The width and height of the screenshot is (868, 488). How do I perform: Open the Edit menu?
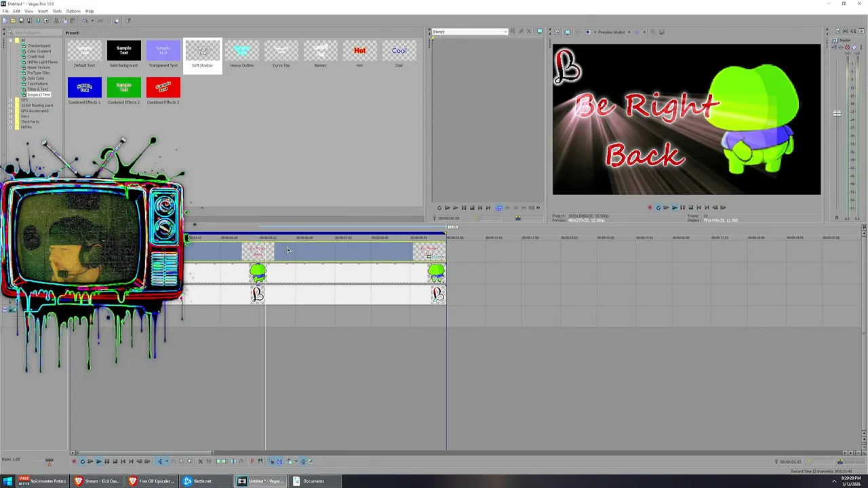[16, 11]
